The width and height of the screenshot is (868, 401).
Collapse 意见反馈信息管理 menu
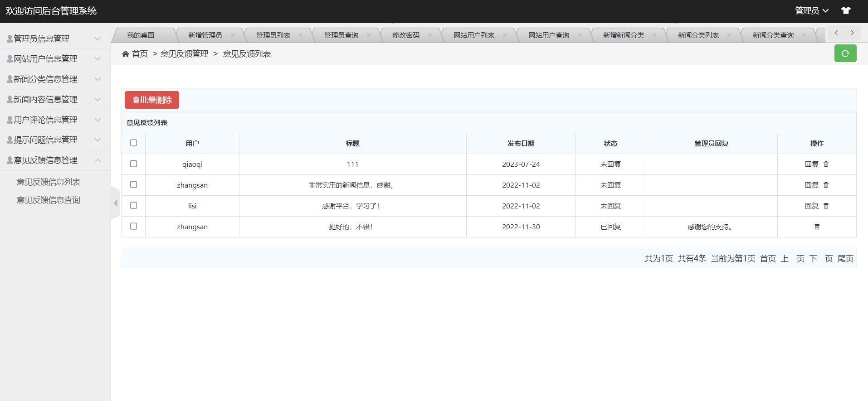(55, 160)
